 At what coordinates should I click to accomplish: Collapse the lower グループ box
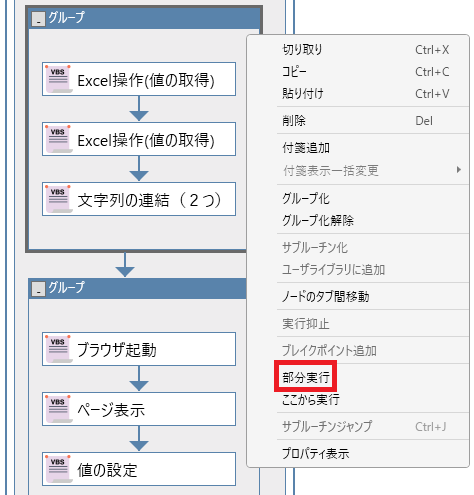38,289
